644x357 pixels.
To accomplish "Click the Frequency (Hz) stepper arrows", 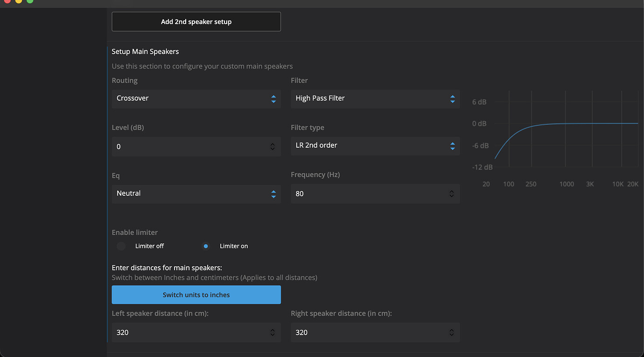I will point(451,194).
